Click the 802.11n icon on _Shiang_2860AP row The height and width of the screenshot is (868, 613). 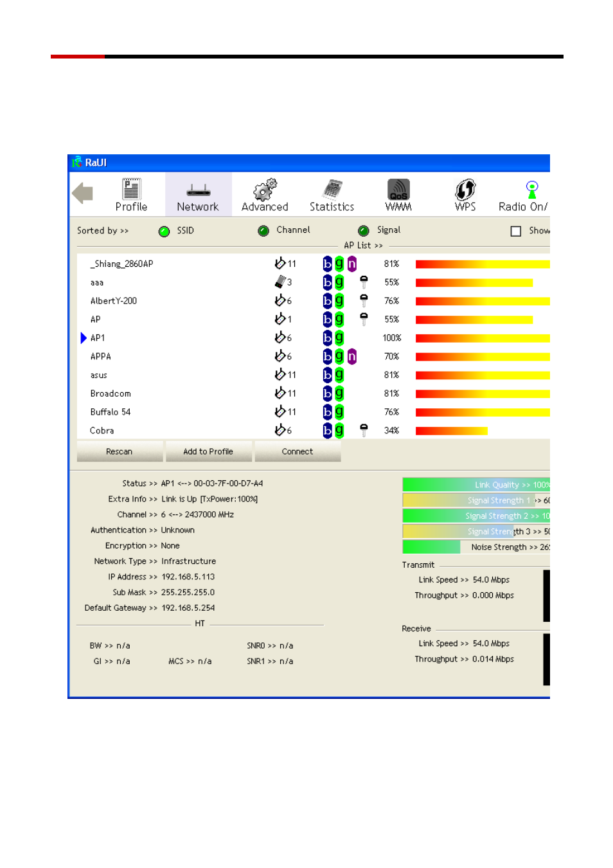pyautogui.click(x=351, y=264)
